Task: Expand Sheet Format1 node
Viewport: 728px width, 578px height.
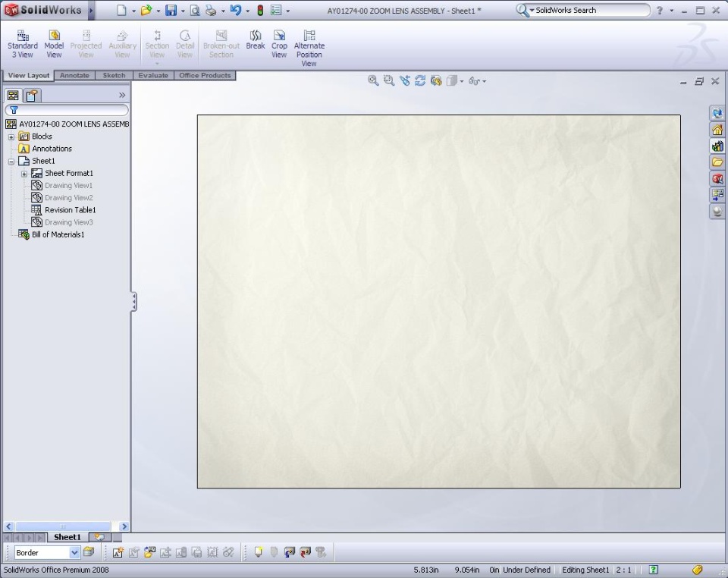Action: click(24, 174)
